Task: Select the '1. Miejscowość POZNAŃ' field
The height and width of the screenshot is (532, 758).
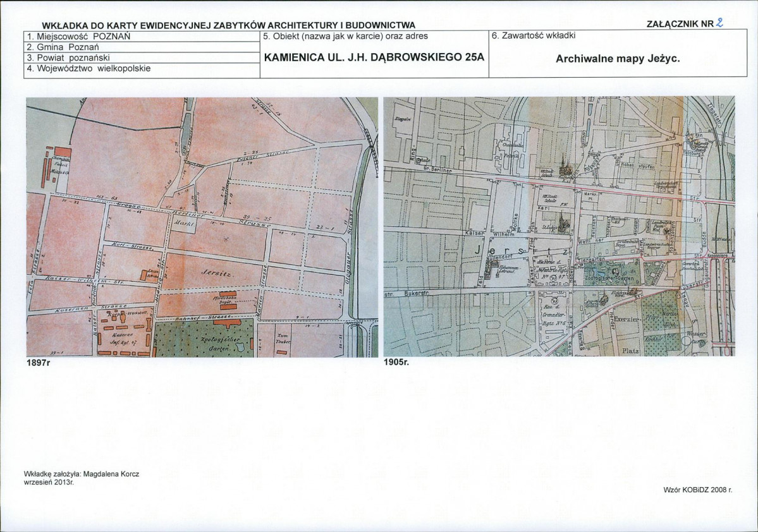Action: click(142, 36)
